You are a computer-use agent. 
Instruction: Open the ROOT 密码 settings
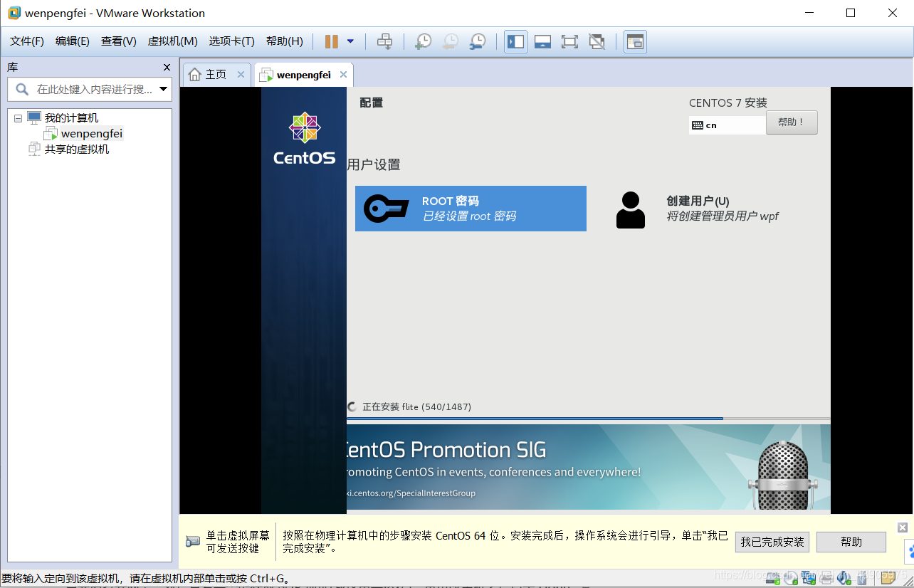coord(471,209)
